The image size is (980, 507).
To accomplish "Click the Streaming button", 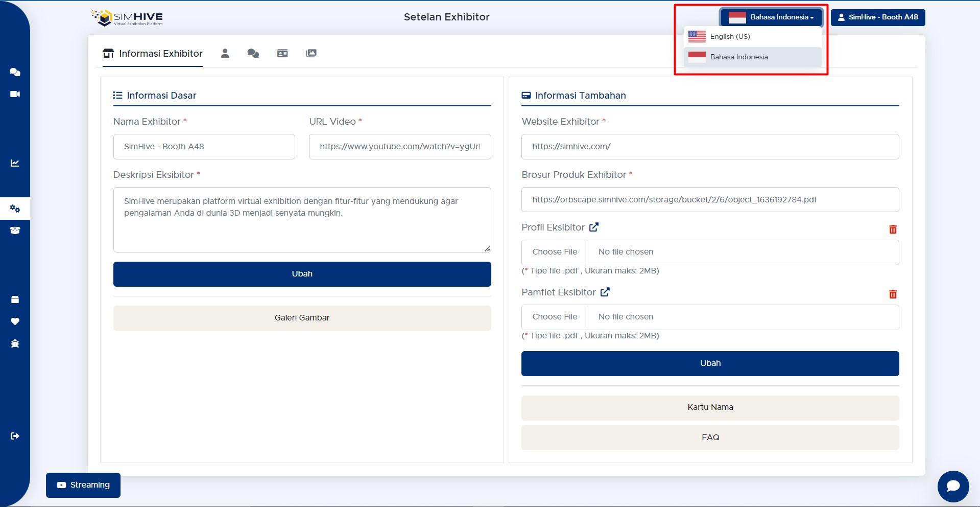I will 83,485.
